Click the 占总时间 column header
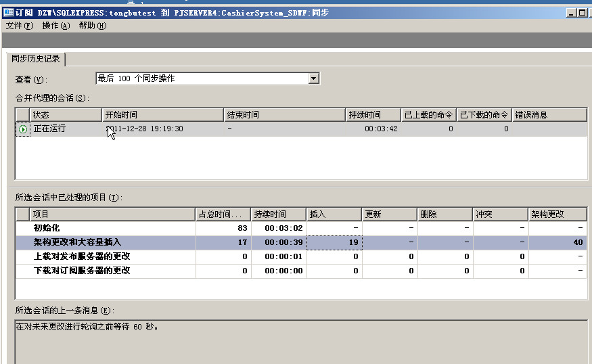Screen dimensions: 592x364 pyautogui.click(x=223, y=214)
